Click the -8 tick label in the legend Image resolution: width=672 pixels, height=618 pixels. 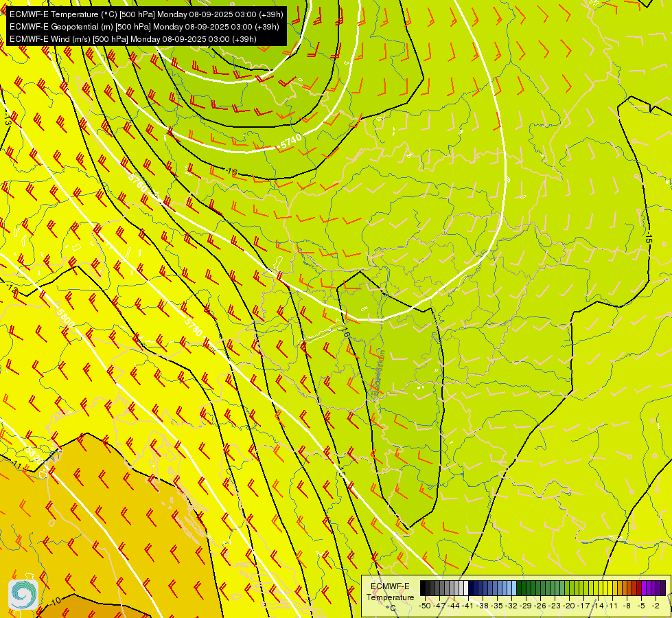click(627, 606)
